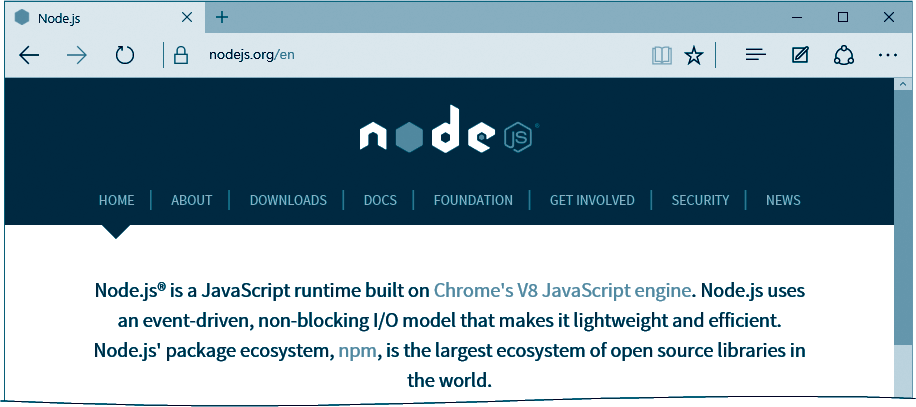This screenshot has width=916, height=407.
Task: Close the Node.js tab
Action: coord(187,18)
